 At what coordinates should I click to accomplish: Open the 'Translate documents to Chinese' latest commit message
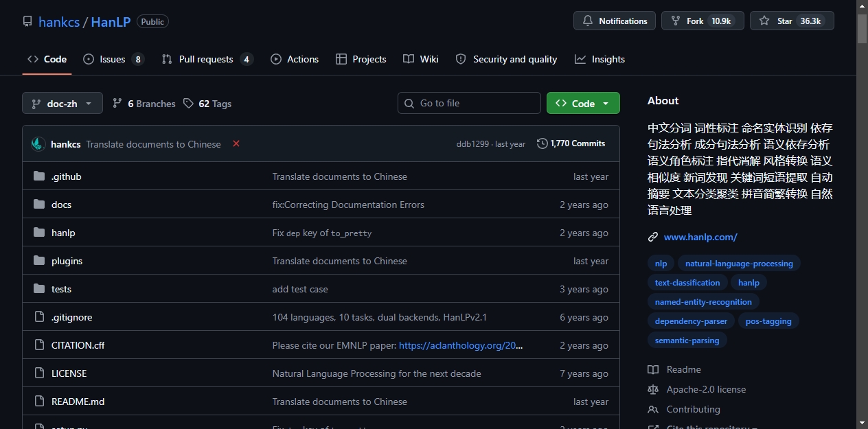click(x=154, y=144)
